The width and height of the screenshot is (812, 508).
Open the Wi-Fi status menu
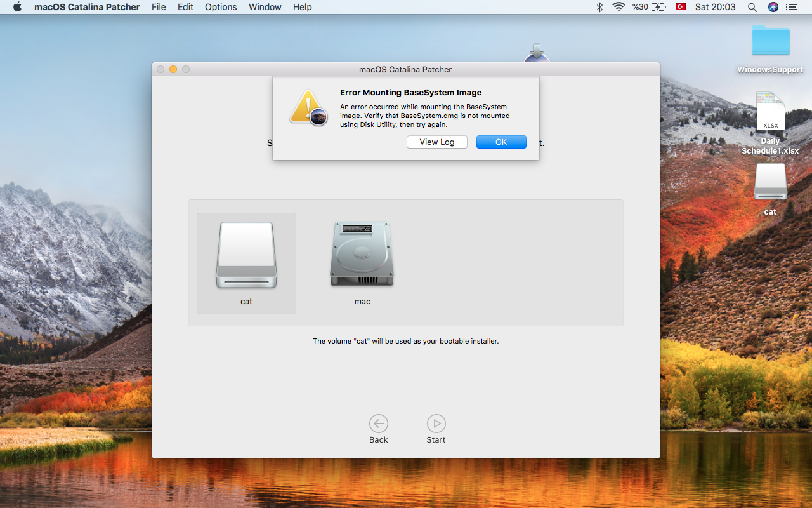619,7
